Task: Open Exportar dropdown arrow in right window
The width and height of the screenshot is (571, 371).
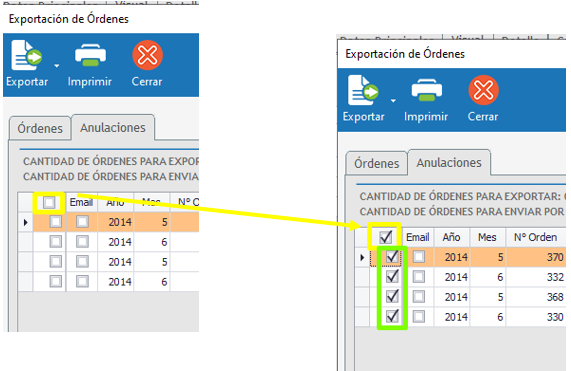Action: click(x=393, y=101)
